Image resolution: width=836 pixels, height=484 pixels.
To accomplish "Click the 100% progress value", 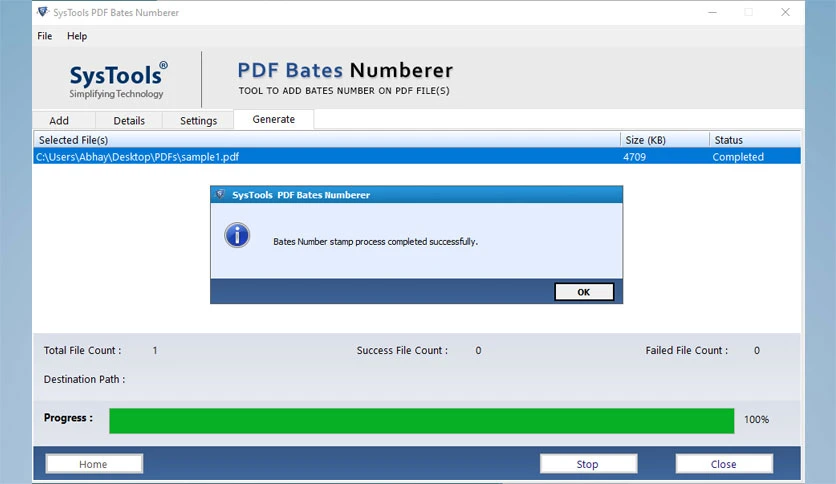I will [756, 420].
